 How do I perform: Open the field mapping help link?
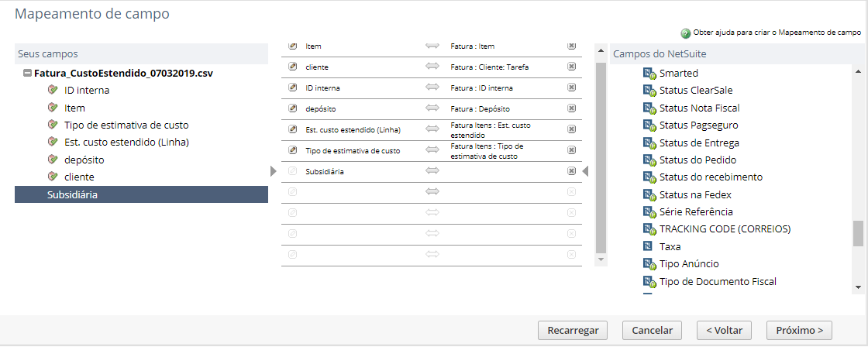pos(777,33)
